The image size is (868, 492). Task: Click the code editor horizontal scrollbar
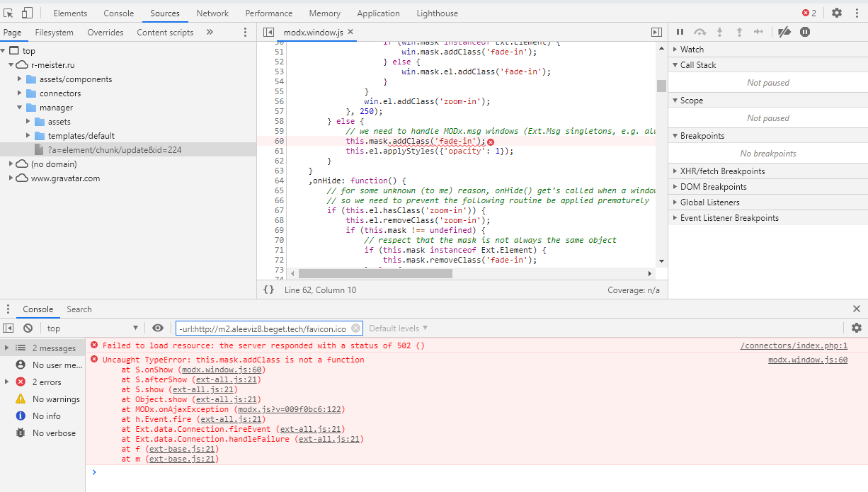[x=375, y=273]
